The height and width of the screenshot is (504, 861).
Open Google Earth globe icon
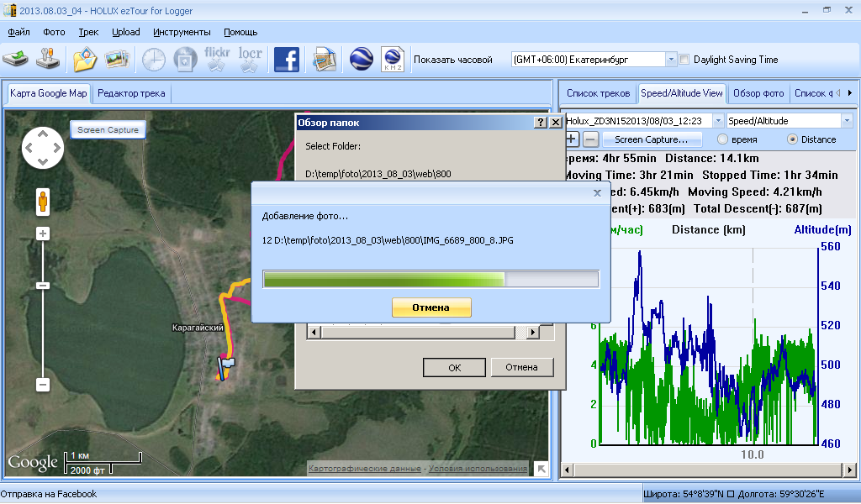[361, 60]
